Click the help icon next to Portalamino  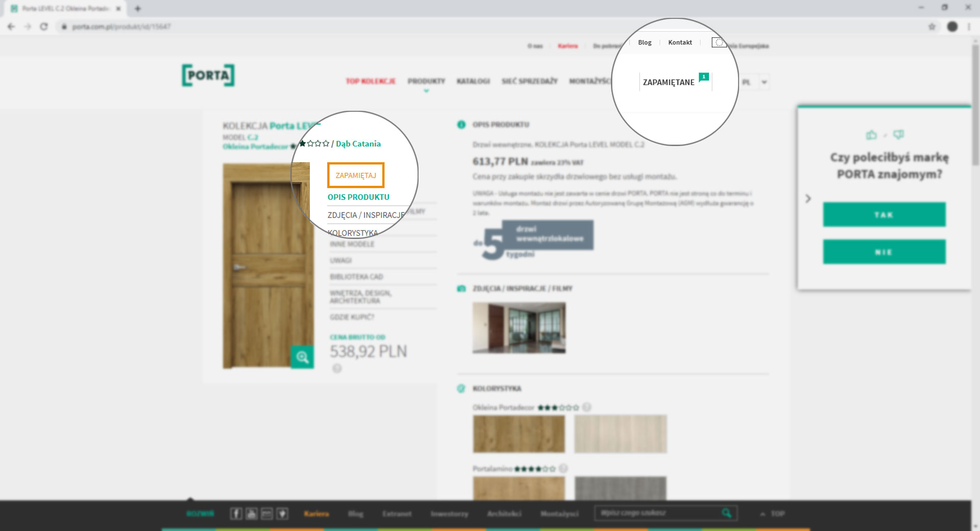(x=563, y=468)
